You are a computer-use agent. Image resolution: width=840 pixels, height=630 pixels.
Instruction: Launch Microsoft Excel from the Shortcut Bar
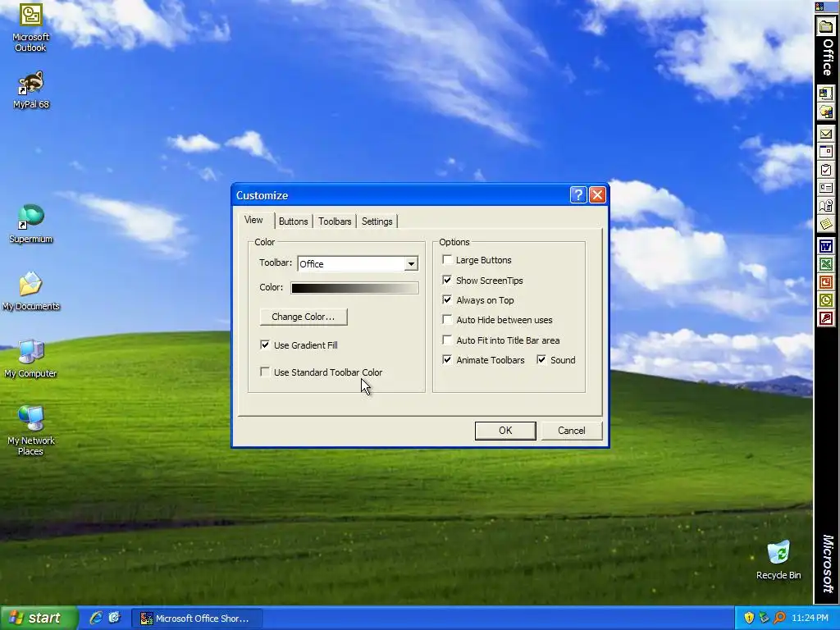pos(826,264)
